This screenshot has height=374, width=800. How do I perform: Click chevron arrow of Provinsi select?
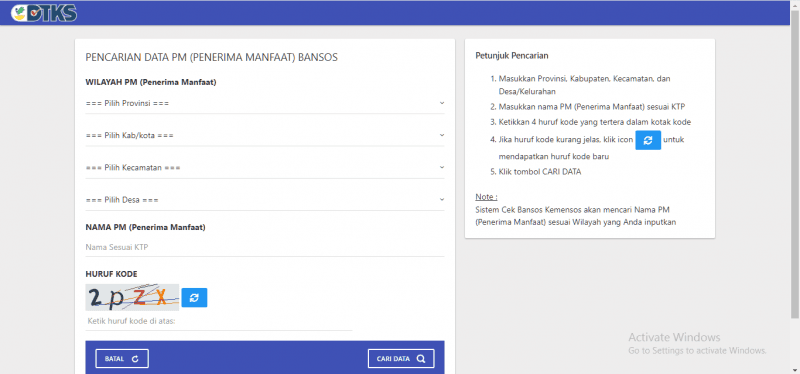point(442,103)
